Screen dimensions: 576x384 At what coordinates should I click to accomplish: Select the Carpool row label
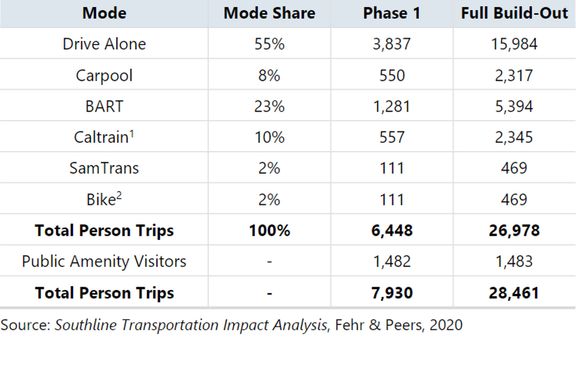click(104, 75)
